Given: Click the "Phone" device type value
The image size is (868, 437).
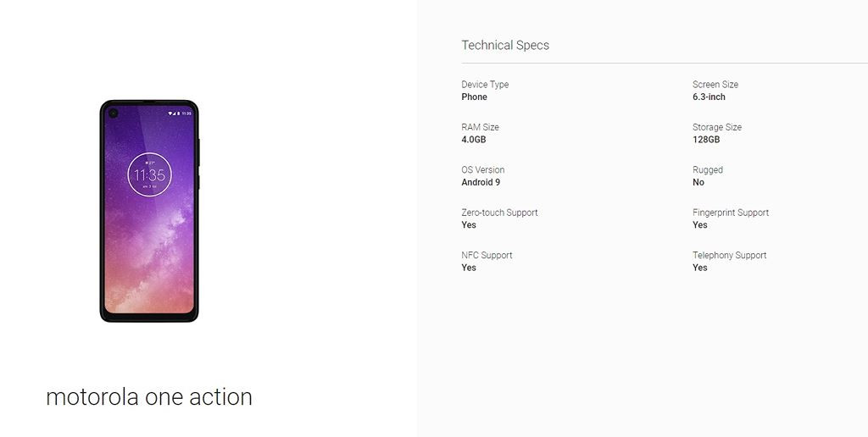Looking at the screenshot, I should pyautogui.click(x=474, y=97).
